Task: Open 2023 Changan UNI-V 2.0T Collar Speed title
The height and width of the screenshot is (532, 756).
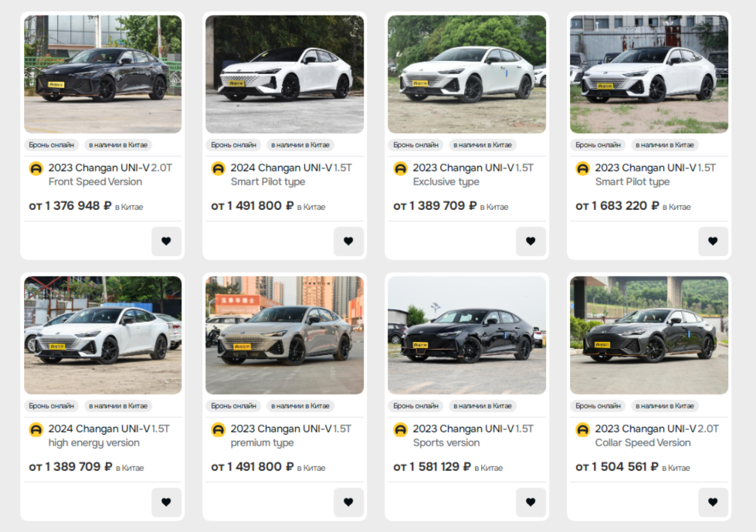Action: point(656,435)
